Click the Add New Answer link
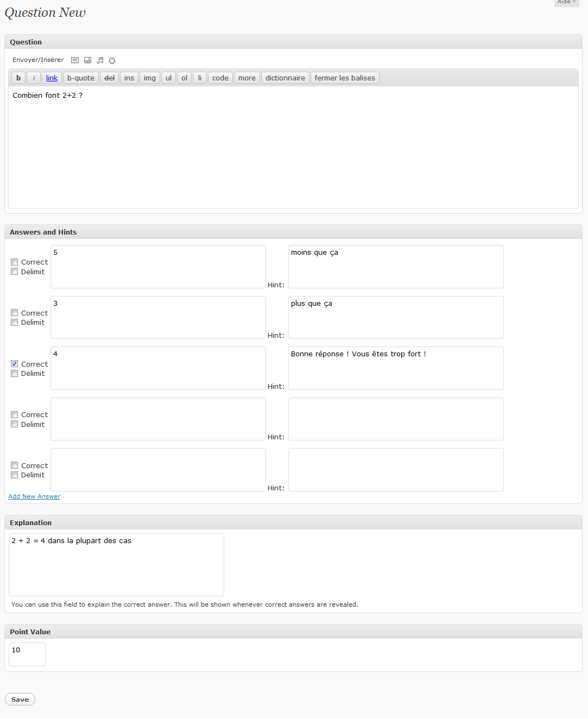Viewport: 588px width, 718px height. click(34, 496)
